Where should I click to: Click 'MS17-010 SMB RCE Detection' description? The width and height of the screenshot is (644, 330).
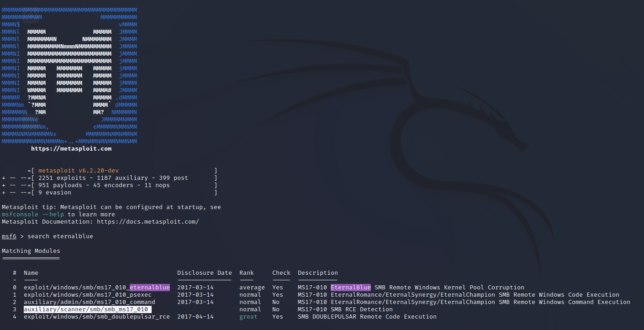coord(345,309)
